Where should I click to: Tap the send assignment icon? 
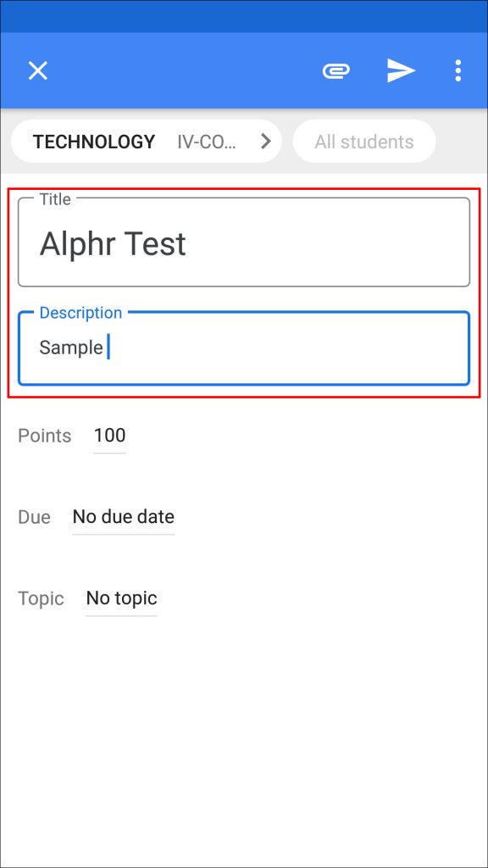click(398, 70)
